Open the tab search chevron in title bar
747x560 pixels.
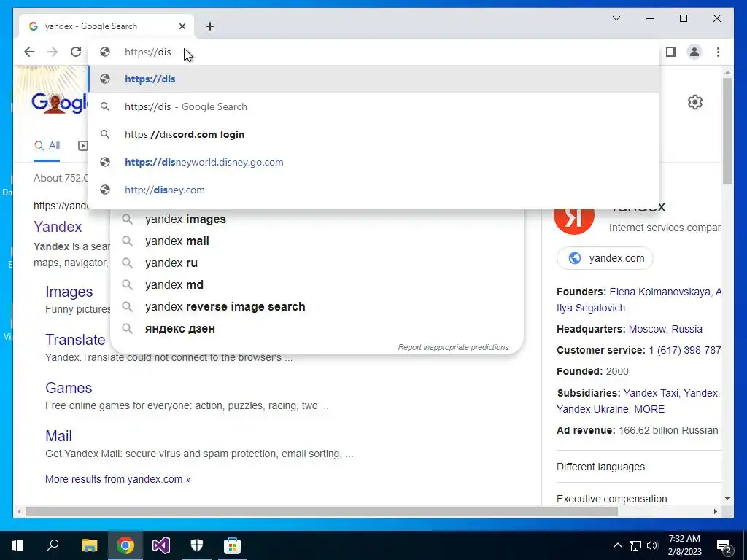[x=616, y=18]
